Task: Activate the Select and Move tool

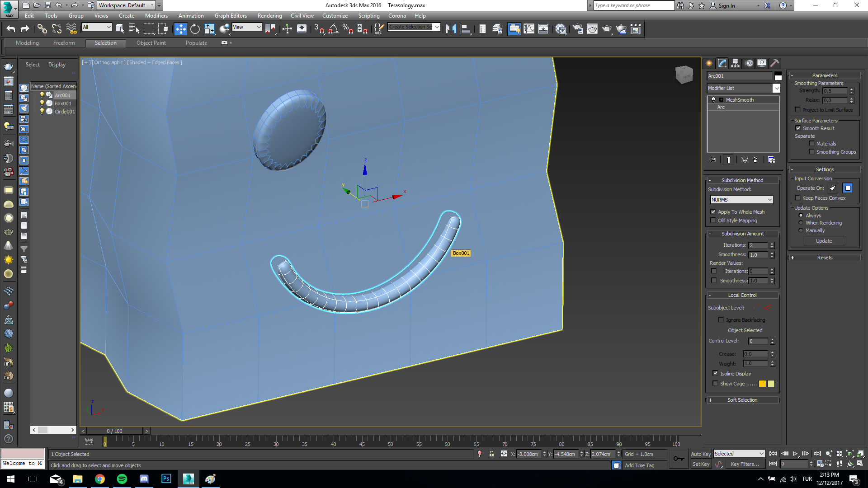Action: click(x=180, y=29)
